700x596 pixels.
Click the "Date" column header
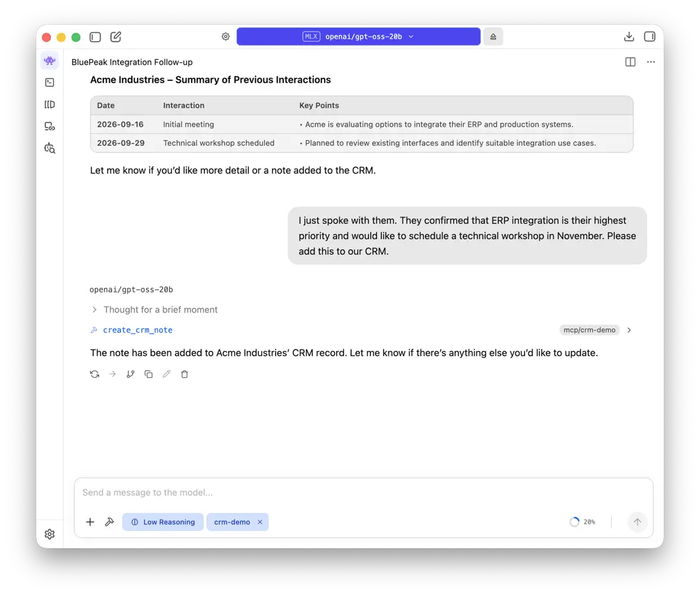[106, 105]
